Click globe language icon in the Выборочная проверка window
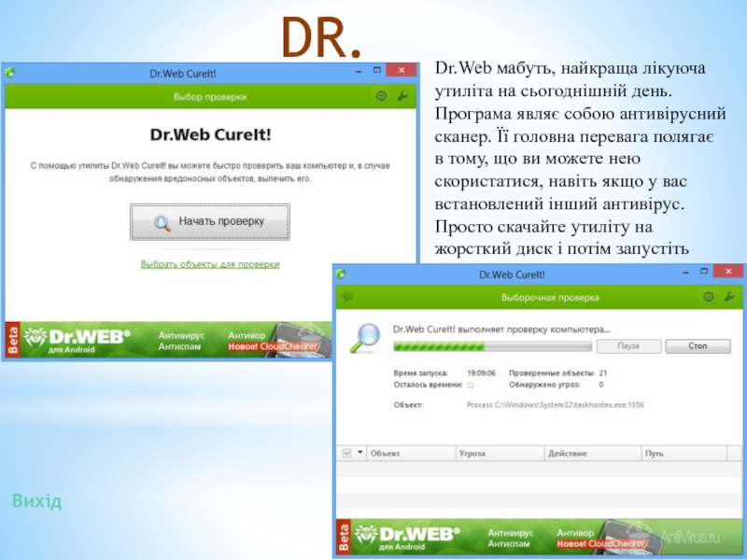747x560 pixels. [x=709, y=297]
